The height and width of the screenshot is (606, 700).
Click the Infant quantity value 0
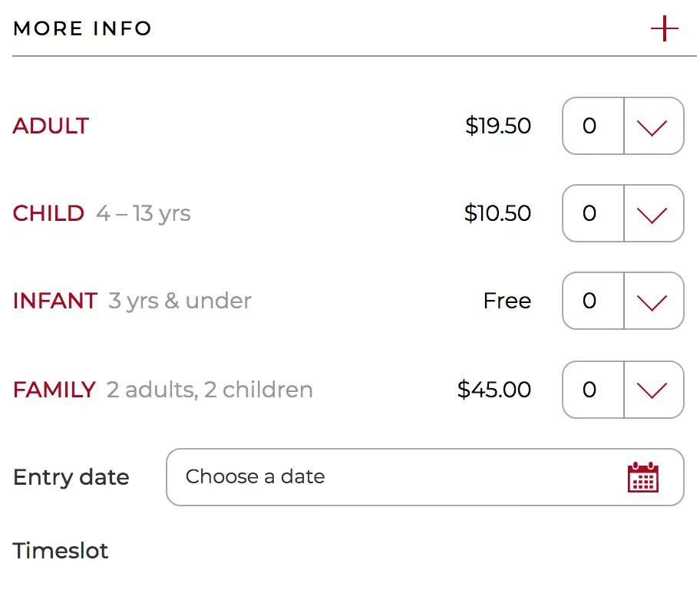tap(589, 301)
